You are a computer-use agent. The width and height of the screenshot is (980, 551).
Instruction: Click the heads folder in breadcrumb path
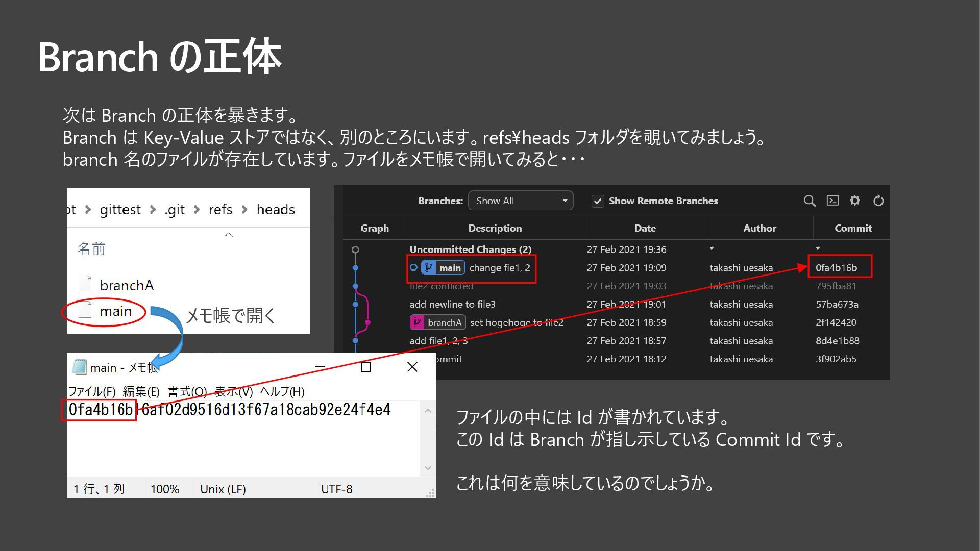click(276, 210)
